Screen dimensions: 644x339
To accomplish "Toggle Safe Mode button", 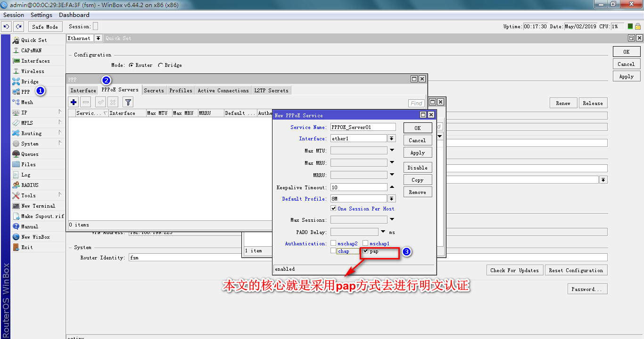I will [x=45, y=27].
